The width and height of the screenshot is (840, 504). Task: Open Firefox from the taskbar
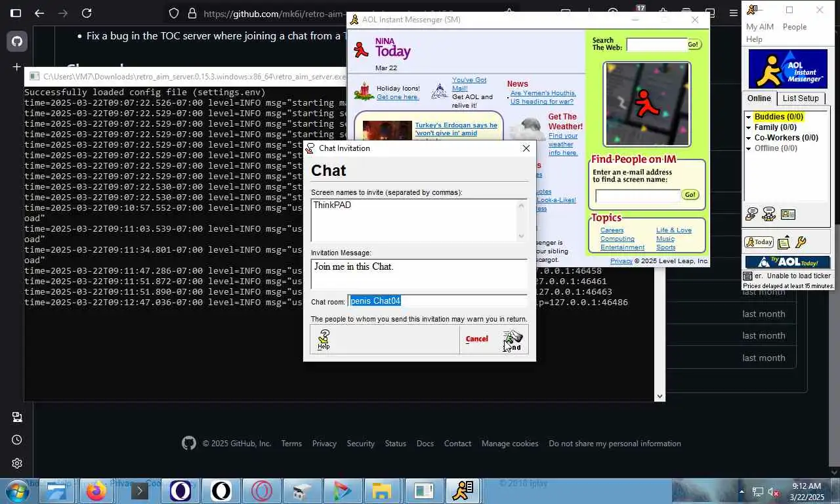click(96, 491)
